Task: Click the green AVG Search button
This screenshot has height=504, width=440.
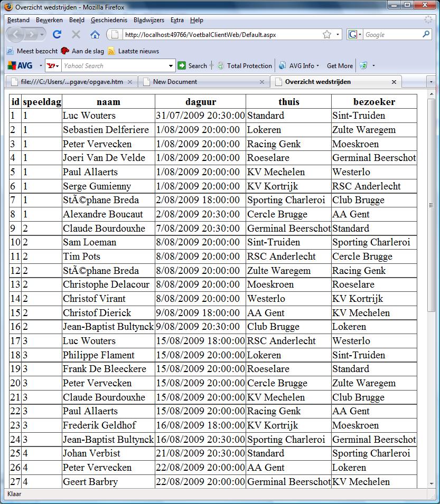Action: pyautogui.click(x=192, y=66)
